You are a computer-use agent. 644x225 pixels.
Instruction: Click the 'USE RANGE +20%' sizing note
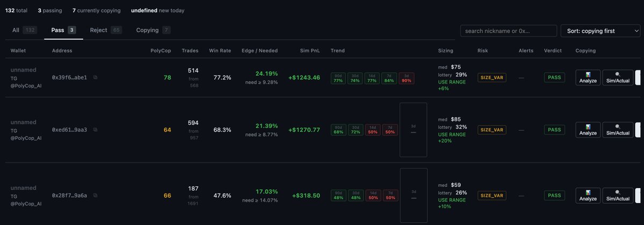(x=452, y=137)
